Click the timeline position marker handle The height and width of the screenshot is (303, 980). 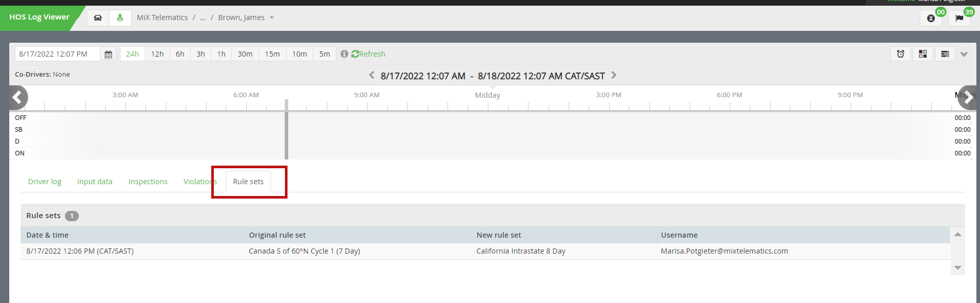tap(286, 130)
